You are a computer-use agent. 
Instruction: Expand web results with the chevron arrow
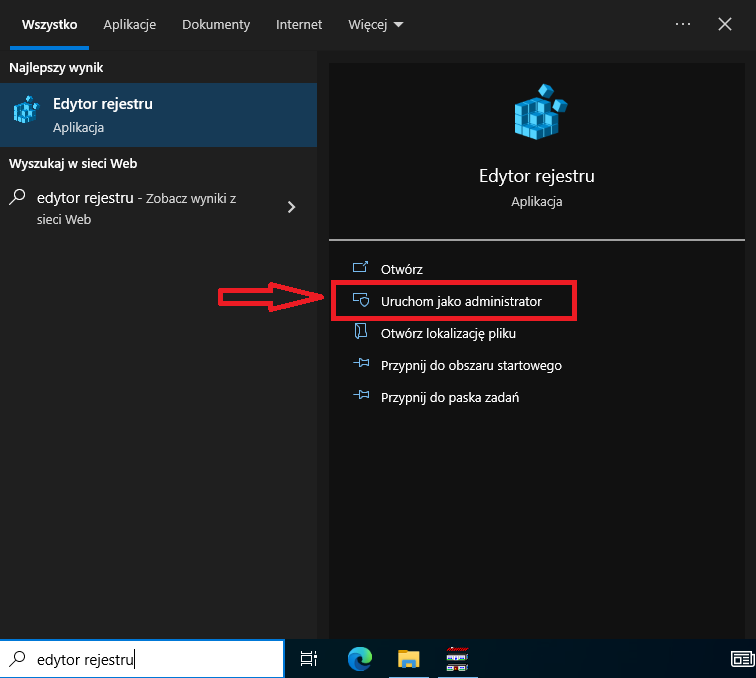tap(291, 207)
